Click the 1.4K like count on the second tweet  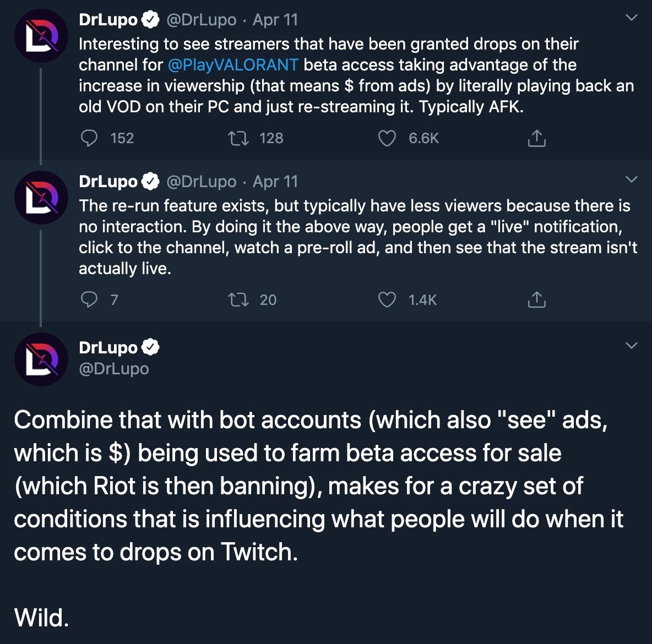(x=422, y=299)
